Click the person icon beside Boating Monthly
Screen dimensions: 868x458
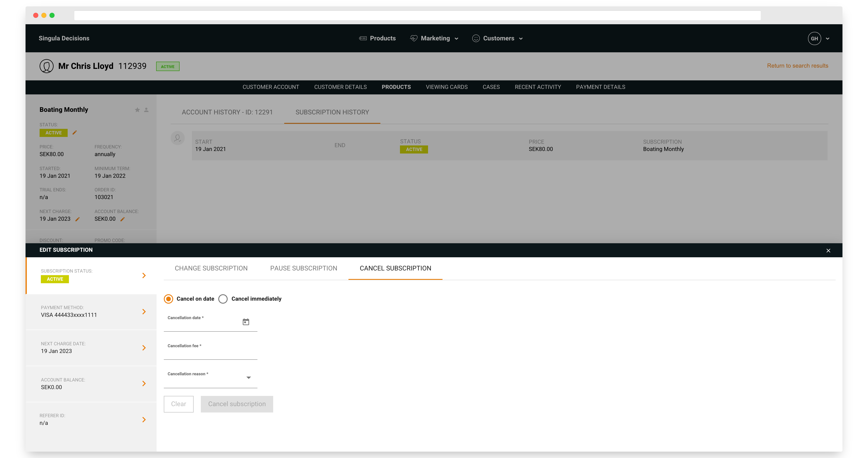pyautogui.click(x=146, y=110)
